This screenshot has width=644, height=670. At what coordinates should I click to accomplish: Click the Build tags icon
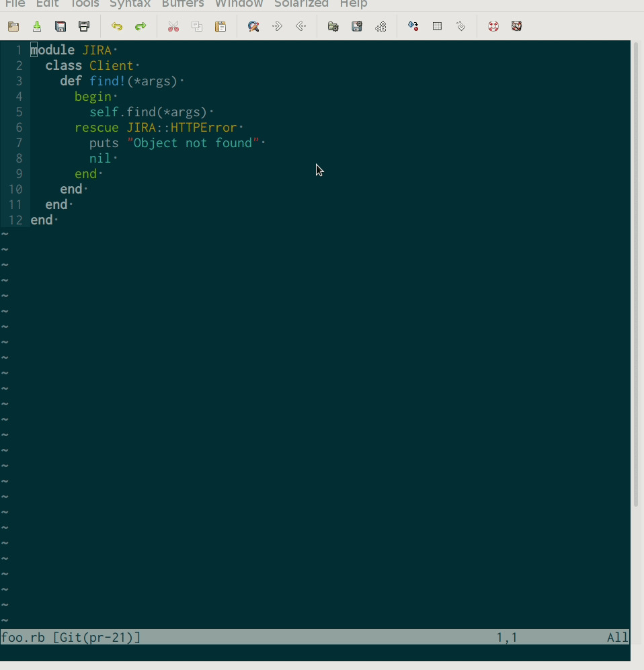437,26
